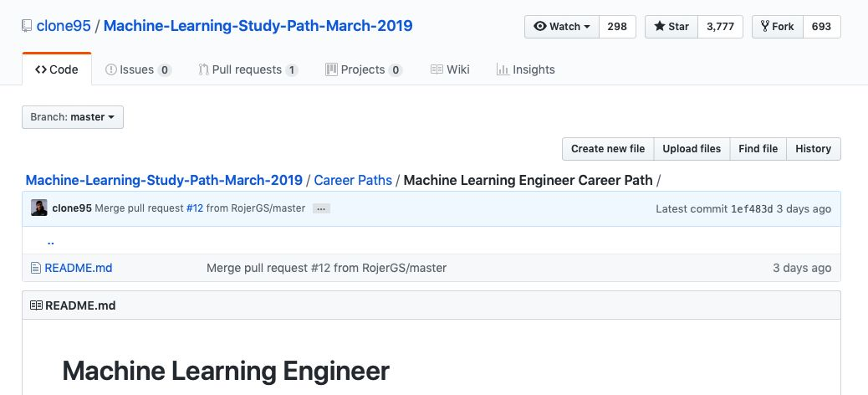
Task: Open the Pull requests tab
Action: (248, 69)
